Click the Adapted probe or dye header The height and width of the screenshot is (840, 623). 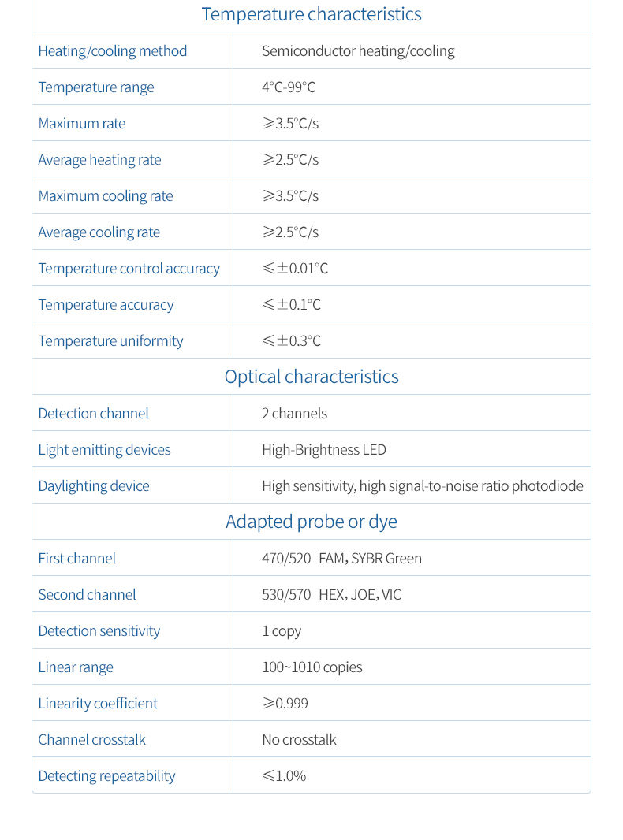[311, 522]
